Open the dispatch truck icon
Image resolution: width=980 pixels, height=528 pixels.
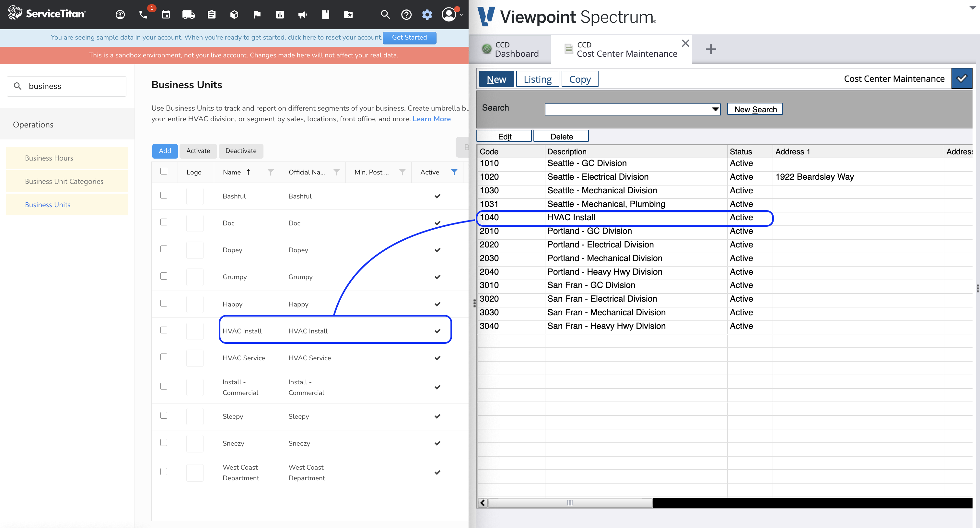(x=189, y=15)
